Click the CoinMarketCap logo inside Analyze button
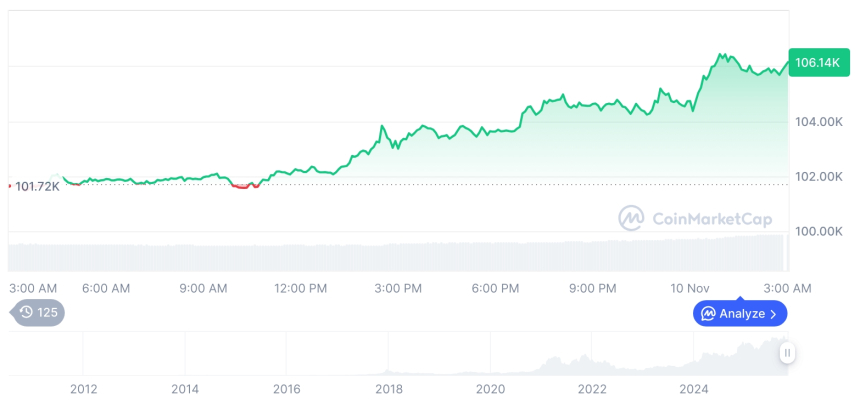This screenshot has width=860, height=401. click(708, 314)
